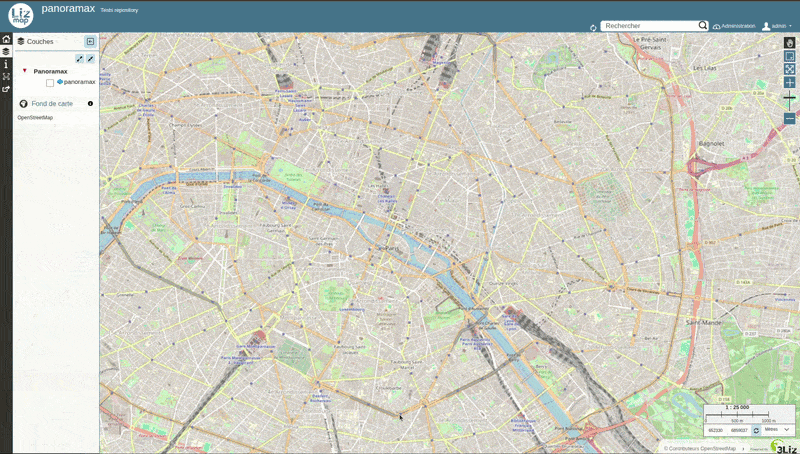Viewport: 800px width, 454px height.
Task: Click the Fond de carte heading
Action: click(52, 104)
